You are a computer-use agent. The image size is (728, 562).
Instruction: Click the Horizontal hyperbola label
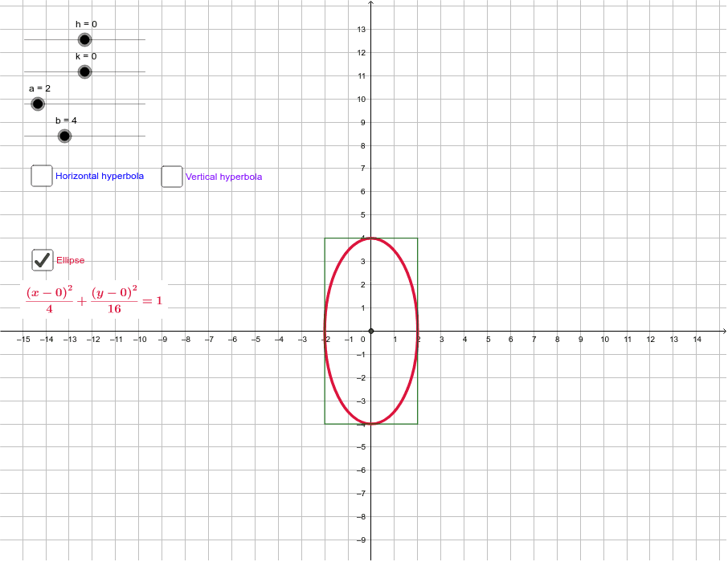pyautogui.click(x=100, y=176)
